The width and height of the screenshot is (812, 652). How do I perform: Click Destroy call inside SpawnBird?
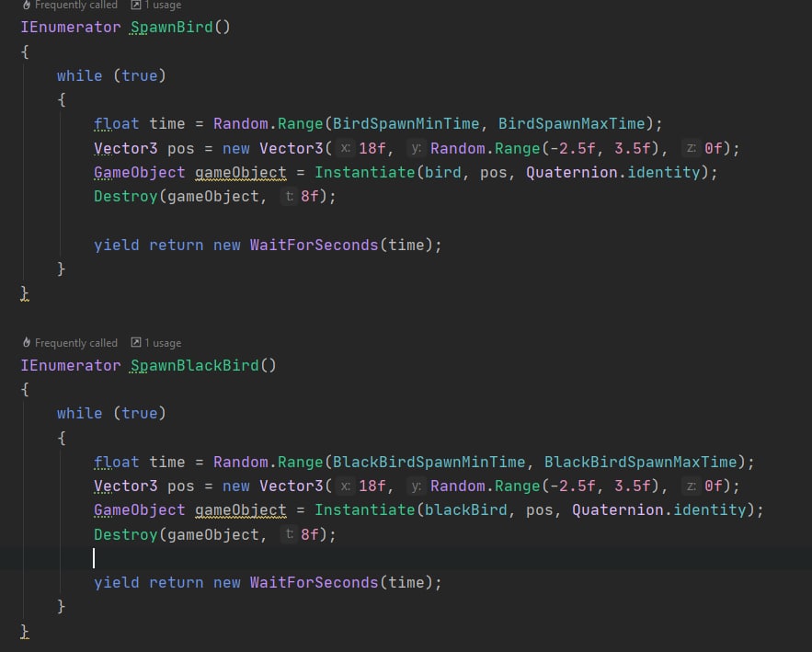pyautogui.click(x=125, y=196)
